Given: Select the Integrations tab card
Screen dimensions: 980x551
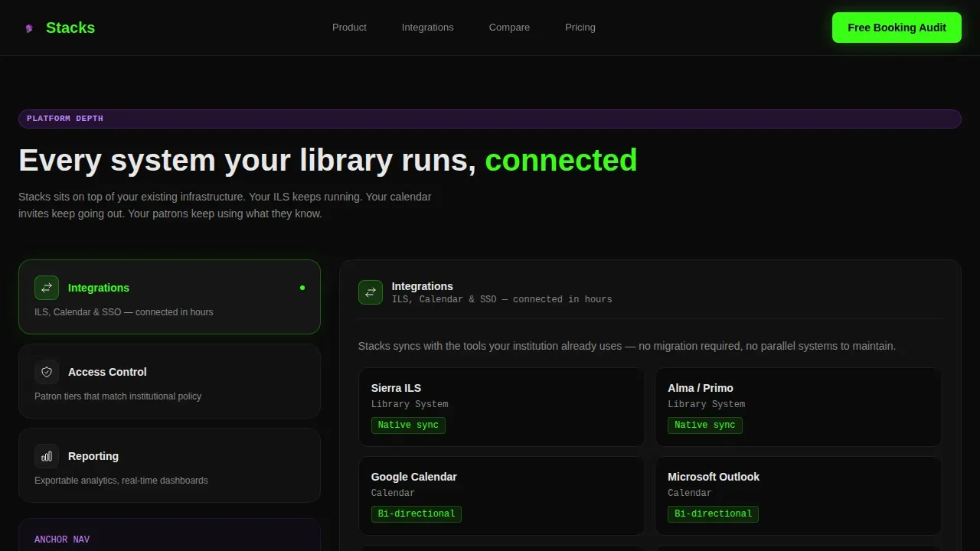Looking at the screenshot, I should tap(169, 297).
